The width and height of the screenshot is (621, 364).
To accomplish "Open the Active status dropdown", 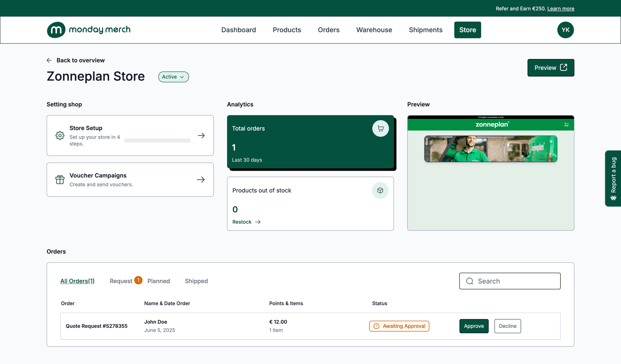I will point(174,77).
